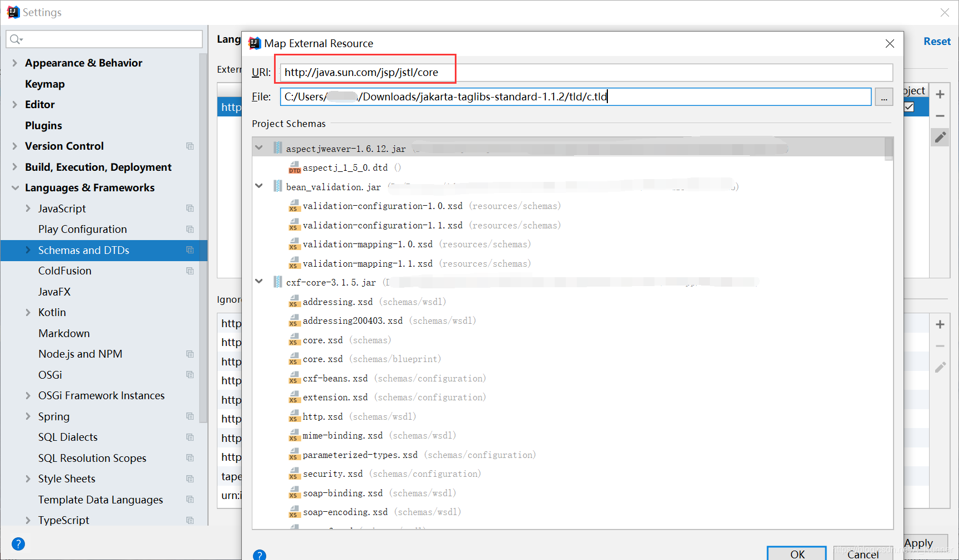
Task: Select Template Data Languages settings
Action: tap(100, 500)
